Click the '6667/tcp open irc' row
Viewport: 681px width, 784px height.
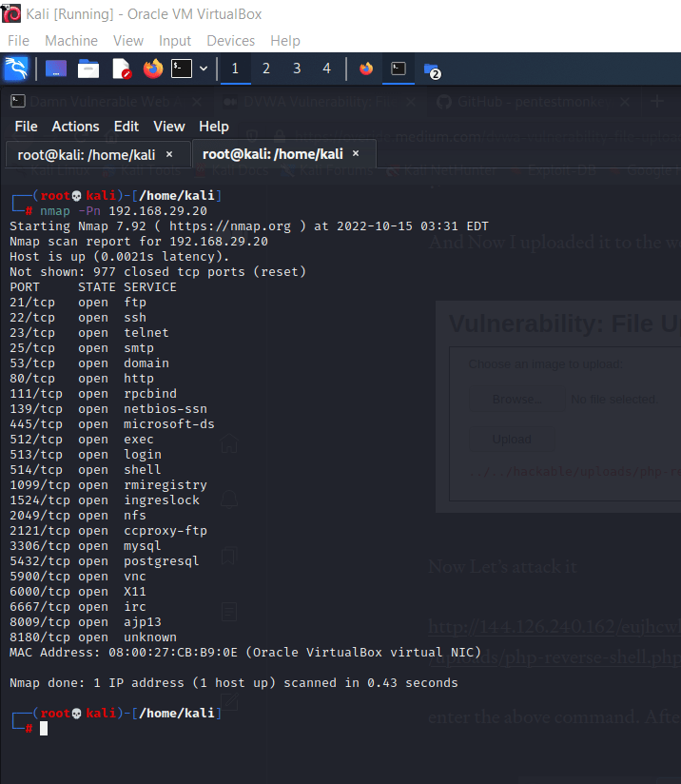78,607
